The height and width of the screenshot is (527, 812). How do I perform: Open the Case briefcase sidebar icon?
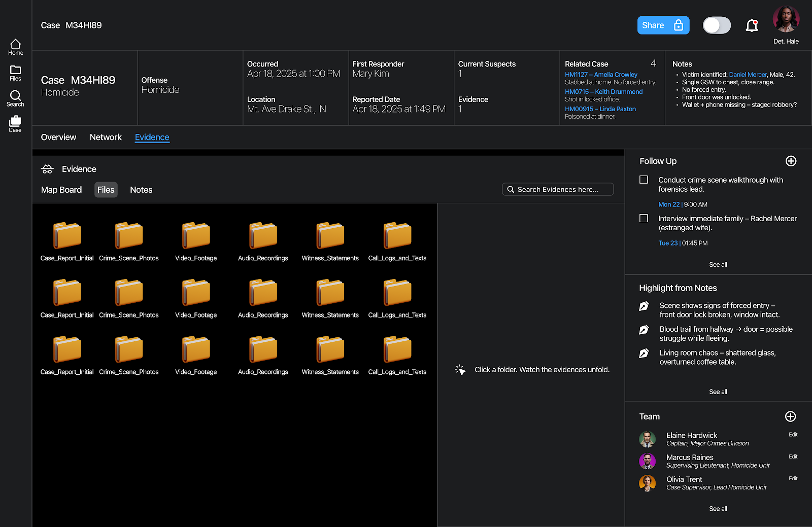(15, 124)
